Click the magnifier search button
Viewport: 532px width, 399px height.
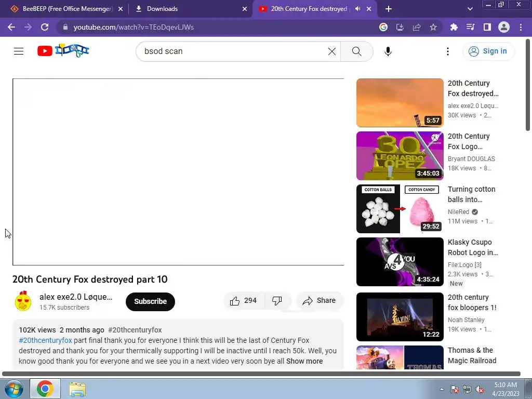point(356,51)
